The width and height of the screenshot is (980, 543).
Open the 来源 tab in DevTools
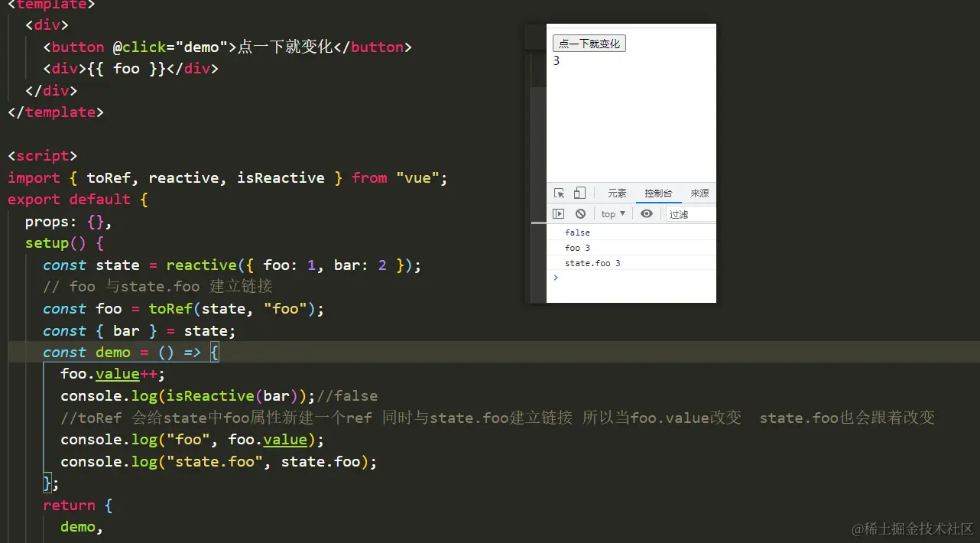(x=699, y=193)
